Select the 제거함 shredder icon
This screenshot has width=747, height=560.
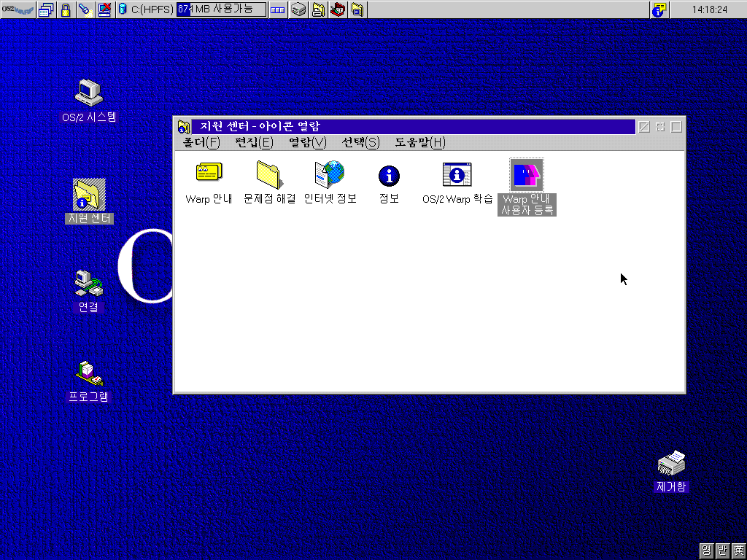(671, 472)
